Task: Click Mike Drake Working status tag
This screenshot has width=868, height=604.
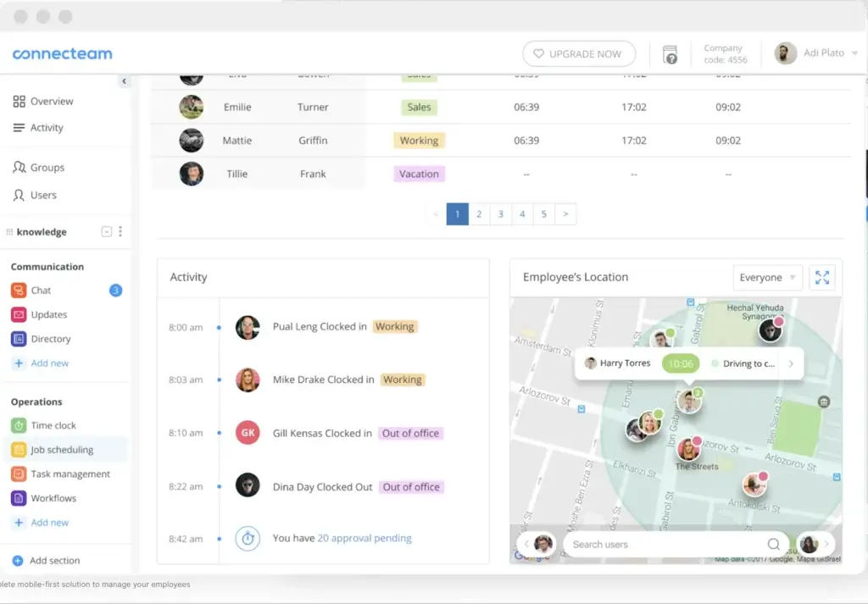Action: [403, 380]
